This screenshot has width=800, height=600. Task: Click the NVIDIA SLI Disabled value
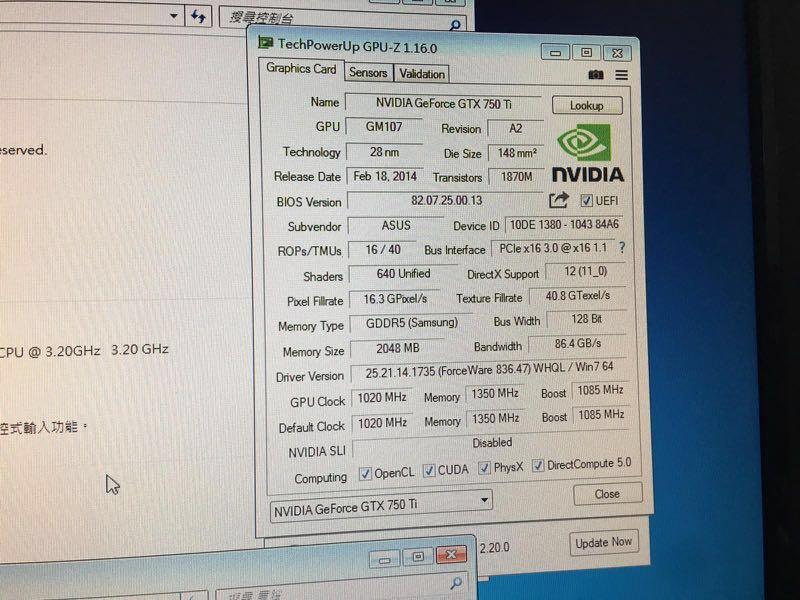(492, 443)
